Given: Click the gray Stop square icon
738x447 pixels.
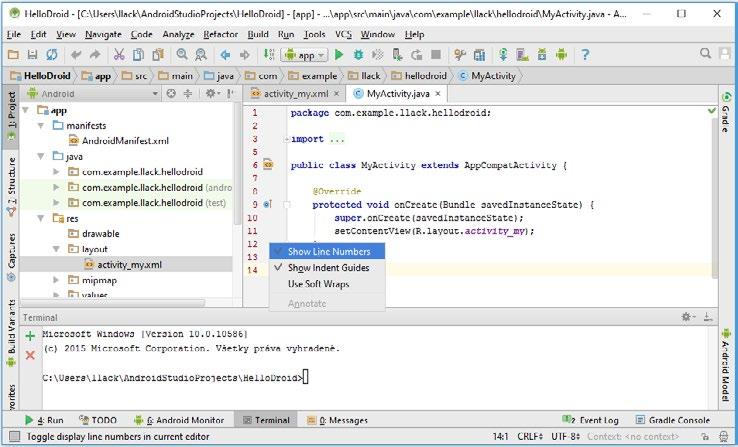Looking at the screenshot, I should 436,55.
